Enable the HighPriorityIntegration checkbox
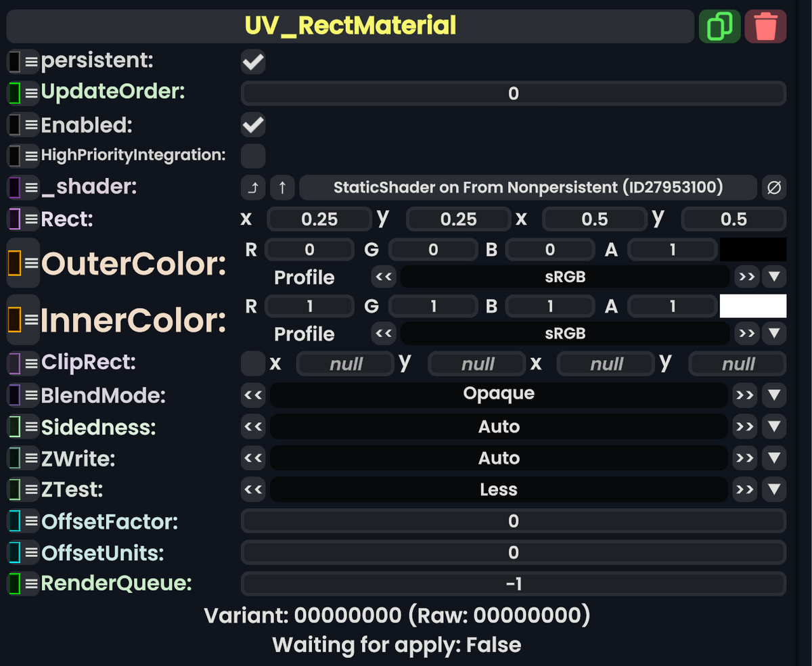This screenshot has height=666, width=812. pyautogui.click(x=252, y=156)
